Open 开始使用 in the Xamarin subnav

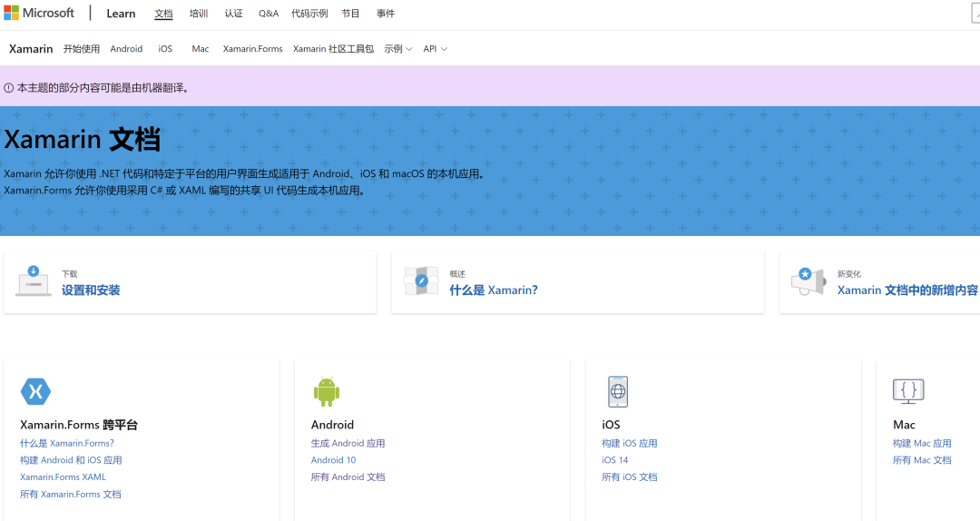pos(82,49)
